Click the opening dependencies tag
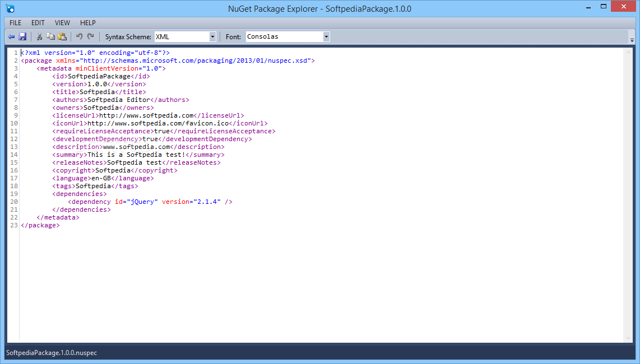 pyautogui.click(x=80, y=194)
